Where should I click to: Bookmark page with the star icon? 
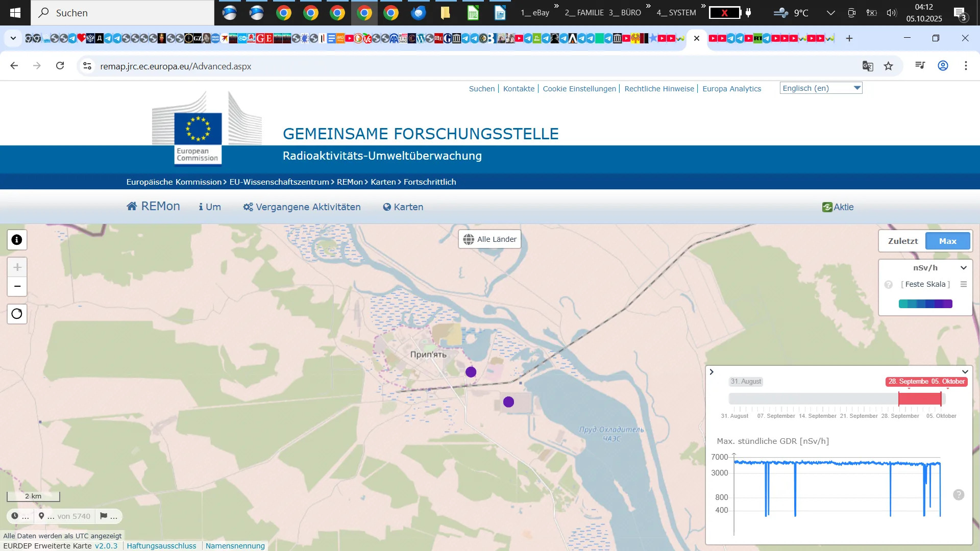889,66
